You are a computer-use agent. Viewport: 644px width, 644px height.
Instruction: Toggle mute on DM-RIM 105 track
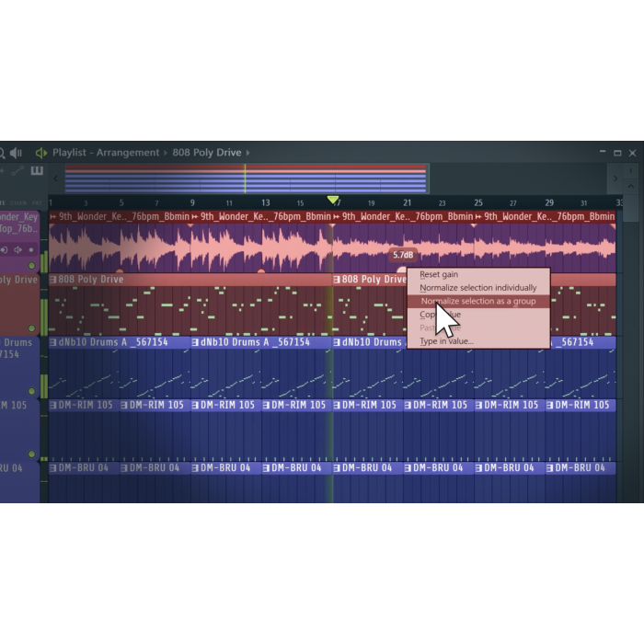point(31,454)
